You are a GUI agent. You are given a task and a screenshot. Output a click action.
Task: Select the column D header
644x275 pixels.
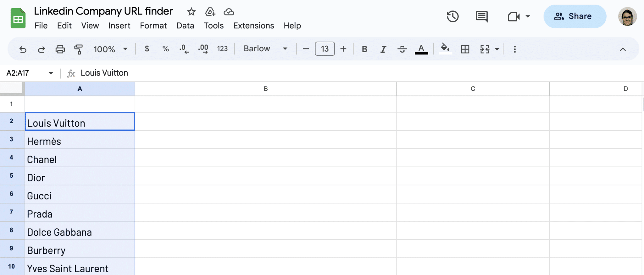coord(596,89)
